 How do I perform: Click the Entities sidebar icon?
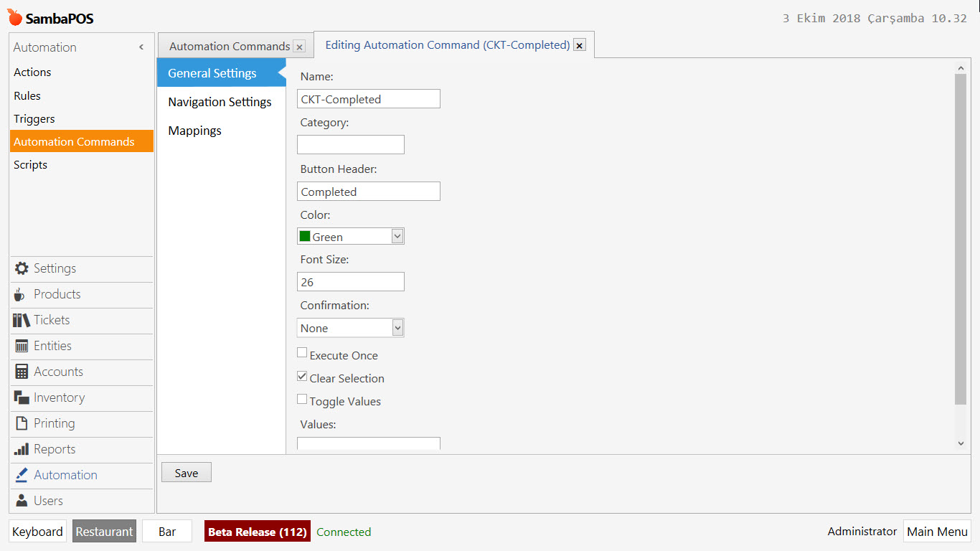pos(21,346)
